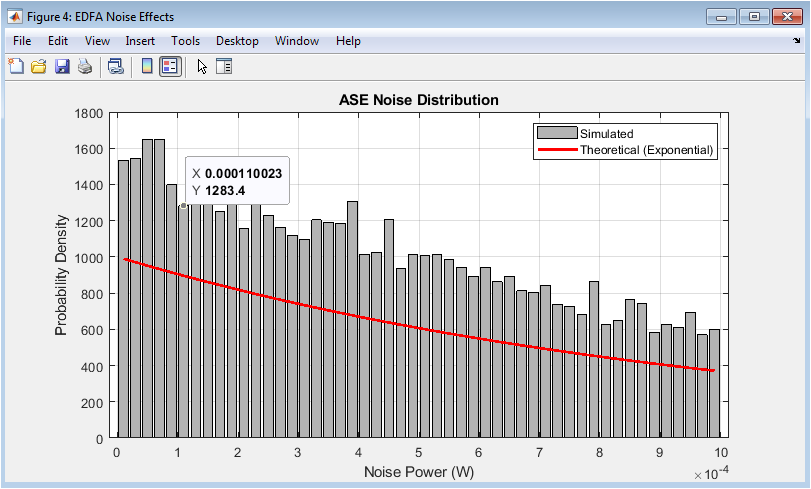
Task: Insert a colorbar from the toolbar
Action: point(147,67)
